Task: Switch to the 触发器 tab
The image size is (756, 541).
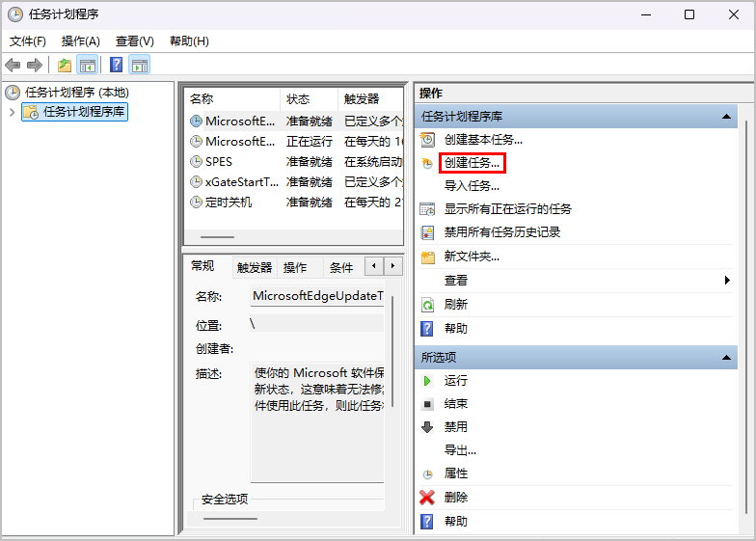Action: coord(255,268)
